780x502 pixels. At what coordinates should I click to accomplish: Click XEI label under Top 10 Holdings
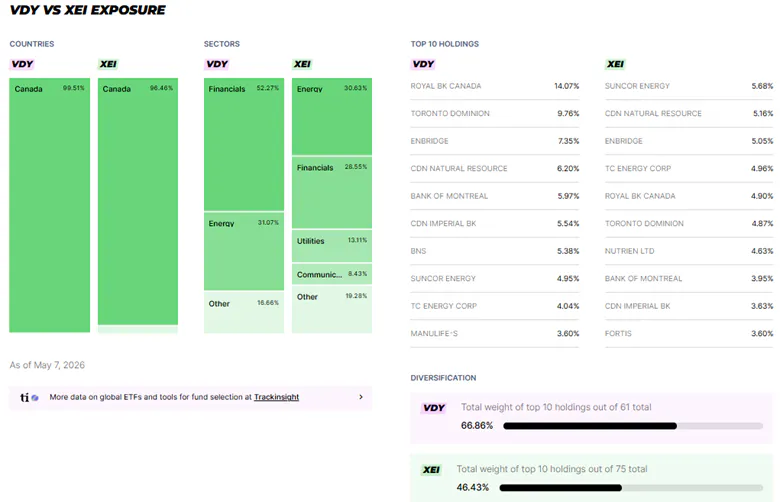615,64
